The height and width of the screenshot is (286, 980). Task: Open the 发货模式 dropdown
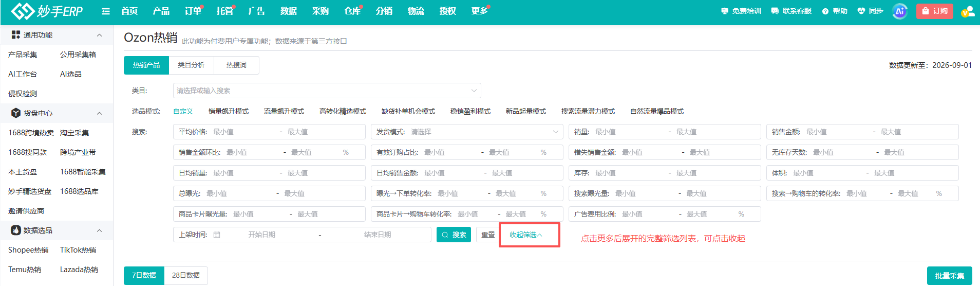coord(467,132)
